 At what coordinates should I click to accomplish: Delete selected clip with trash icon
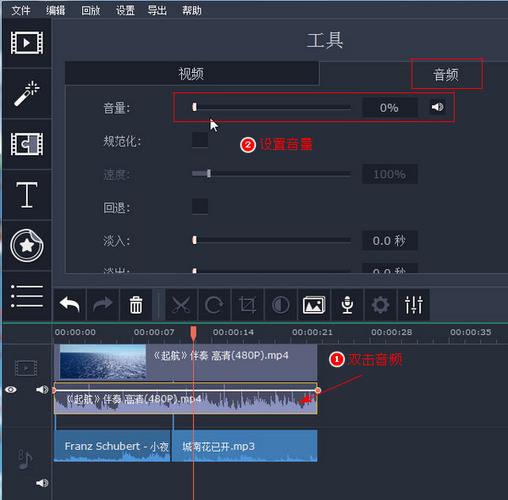click(x=136, y=305)
